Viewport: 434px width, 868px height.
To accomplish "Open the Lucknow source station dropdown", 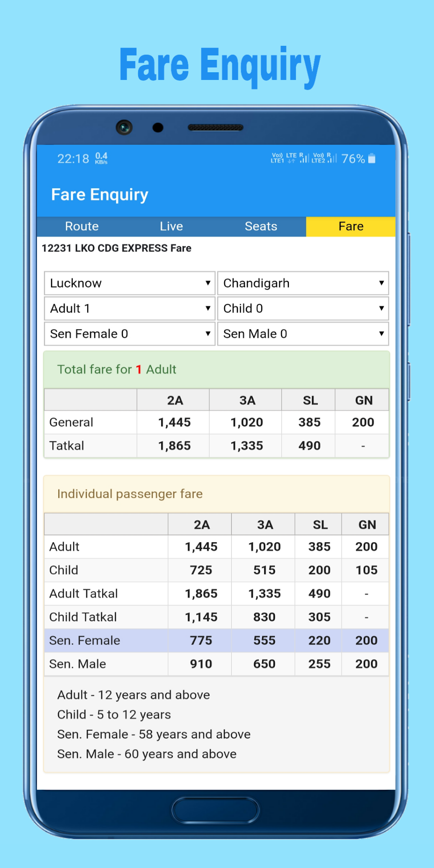I will [x=130, y=283].
